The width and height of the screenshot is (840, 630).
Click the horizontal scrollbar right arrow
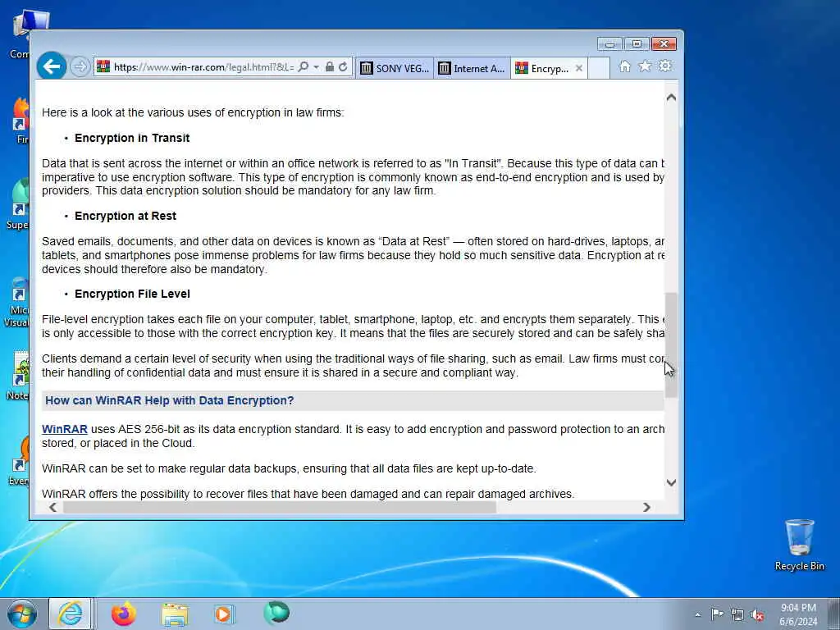point(646,507)
